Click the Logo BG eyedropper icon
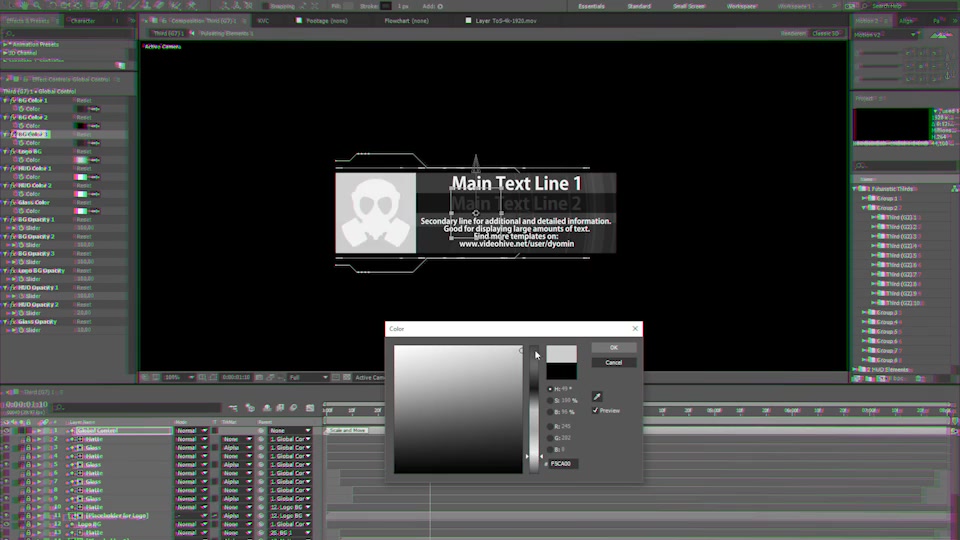Image resolution: width=960 pixels, height=540 pixels. coord(94,160)
